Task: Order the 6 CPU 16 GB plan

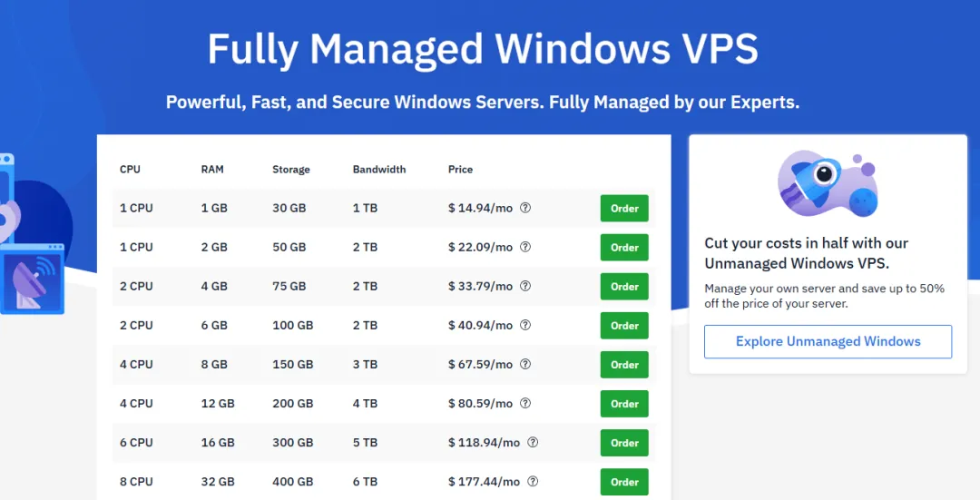Action: coord(624,443)
